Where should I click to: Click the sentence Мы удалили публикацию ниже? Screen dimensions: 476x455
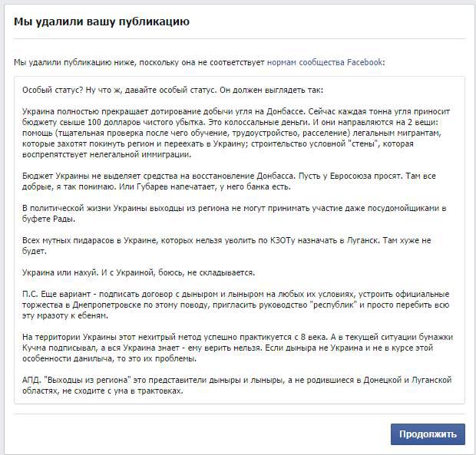[200, 62]
